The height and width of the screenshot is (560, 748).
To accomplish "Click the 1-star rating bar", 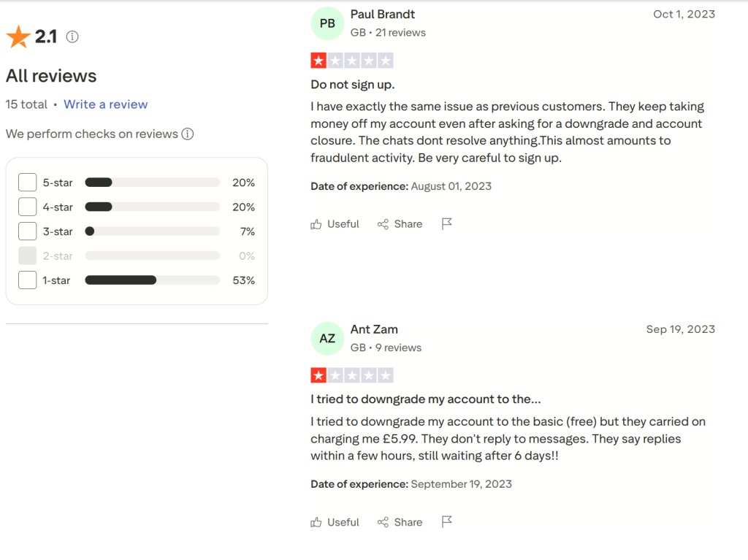I will (x=152, y=280).
